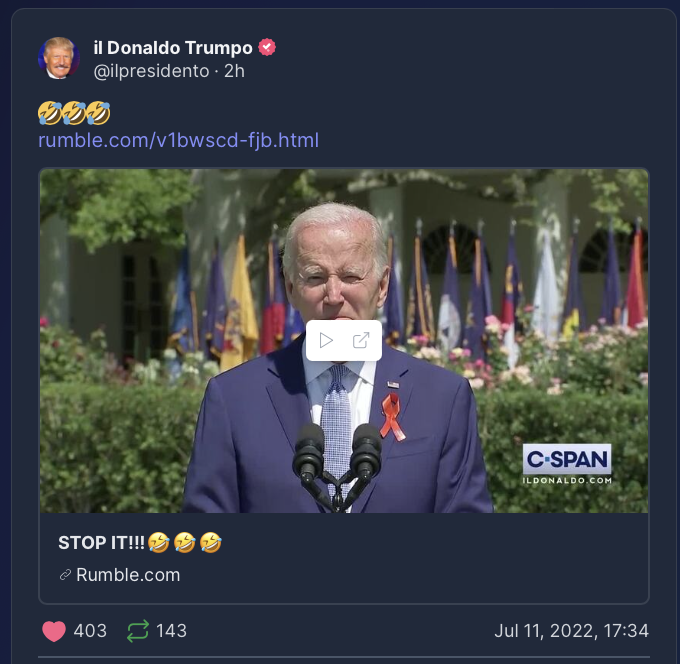Click the laughing emojis after STOP IT!!!
Screen dimensions: 680x664
(x=185, y=543)
